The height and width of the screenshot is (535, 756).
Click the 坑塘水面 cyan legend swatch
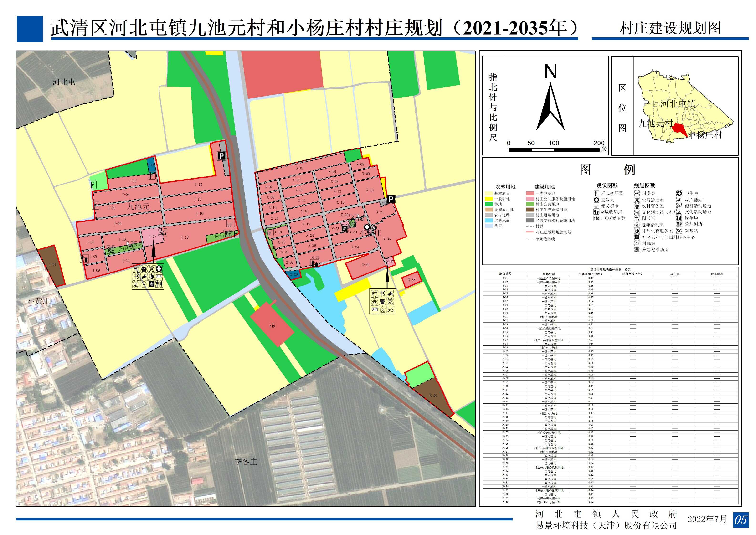[489, 220]
